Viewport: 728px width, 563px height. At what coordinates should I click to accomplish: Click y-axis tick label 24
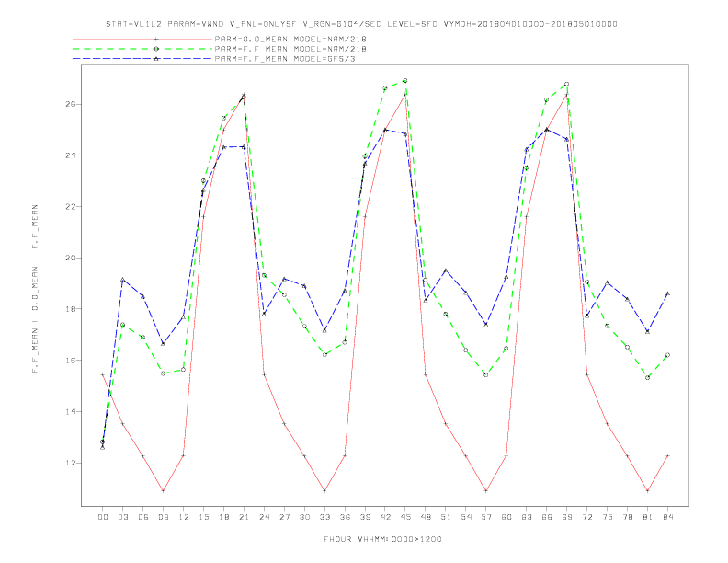coord(71,155)
